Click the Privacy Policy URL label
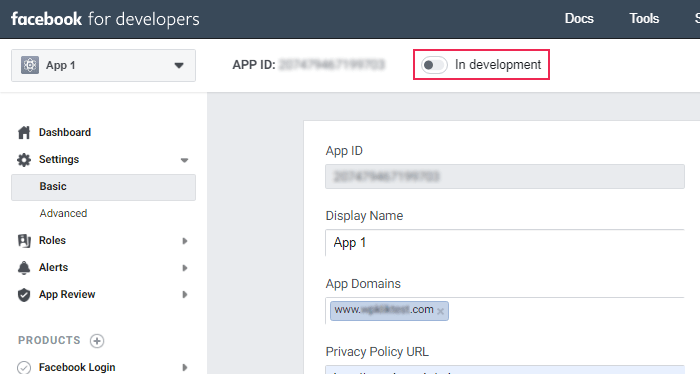Image resolution: width=700 pixels, height=374 pixels. pyautogui.click(x=377, y=352)
